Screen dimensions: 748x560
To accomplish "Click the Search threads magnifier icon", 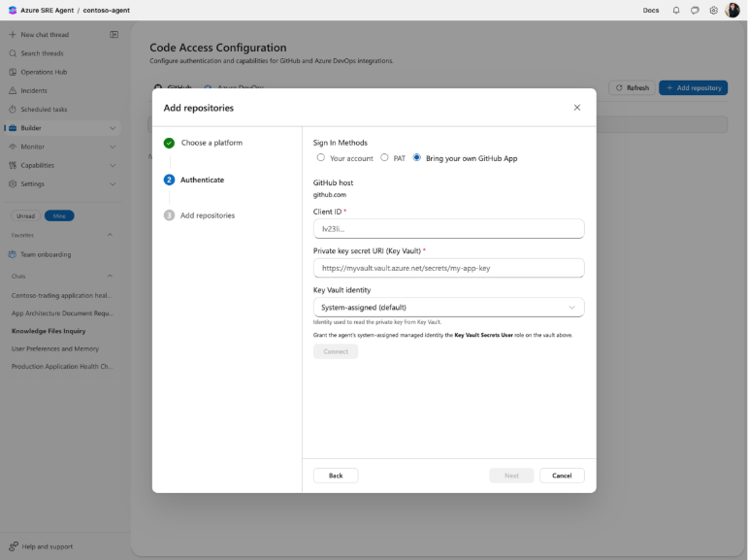I will pyautogui.click(x=13, y=53).
